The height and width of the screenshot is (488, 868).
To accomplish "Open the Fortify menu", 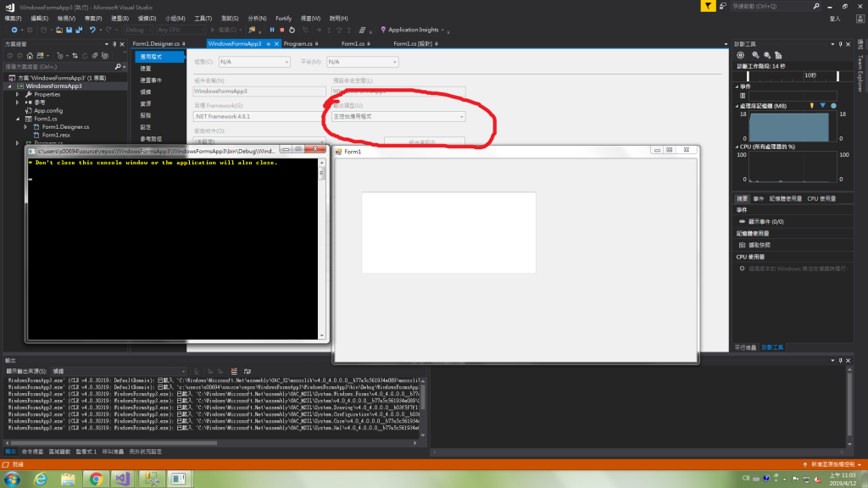I will (x=283, y=19).
